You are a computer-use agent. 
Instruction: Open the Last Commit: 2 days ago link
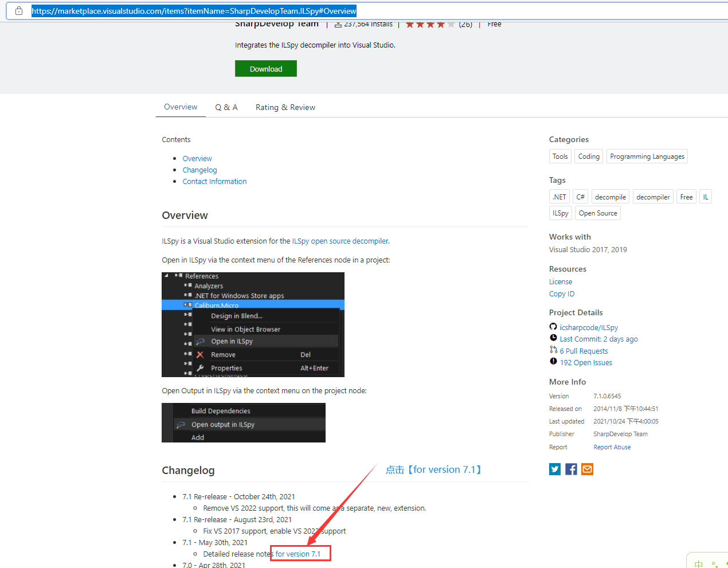(598, 339)
